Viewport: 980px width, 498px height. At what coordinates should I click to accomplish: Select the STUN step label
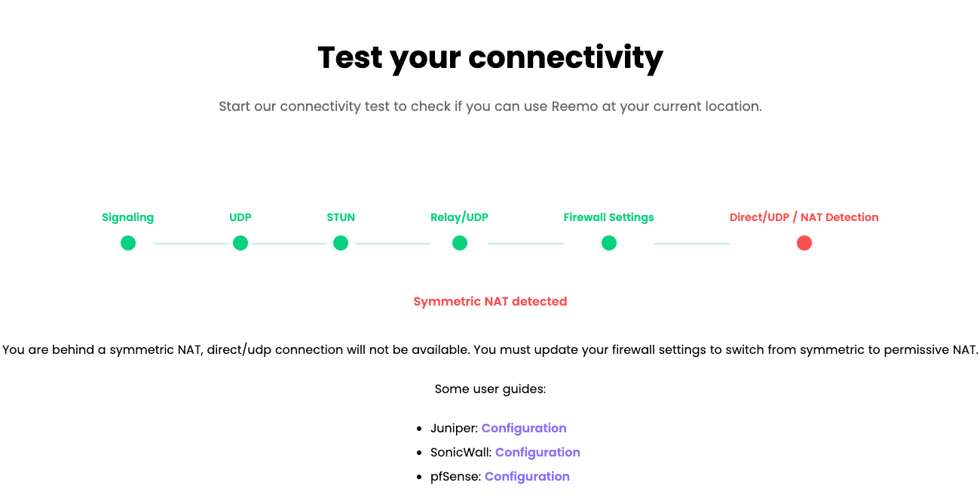(x=341, y=217)
